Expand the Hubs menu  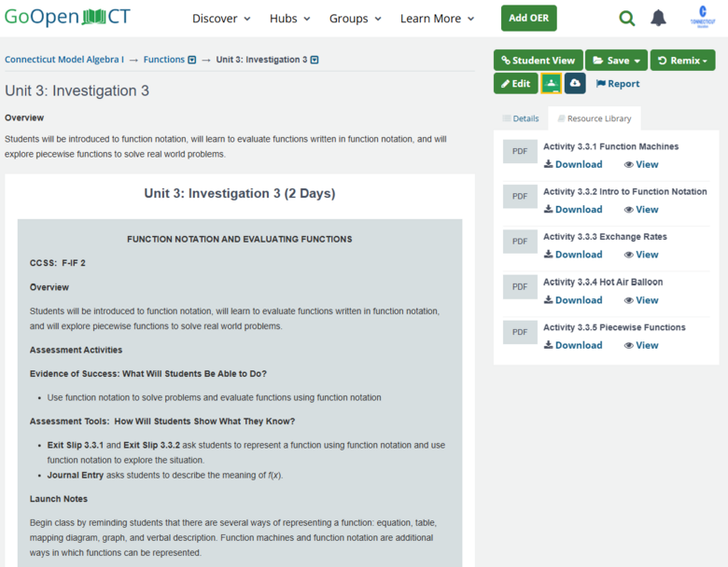(289, 19)
